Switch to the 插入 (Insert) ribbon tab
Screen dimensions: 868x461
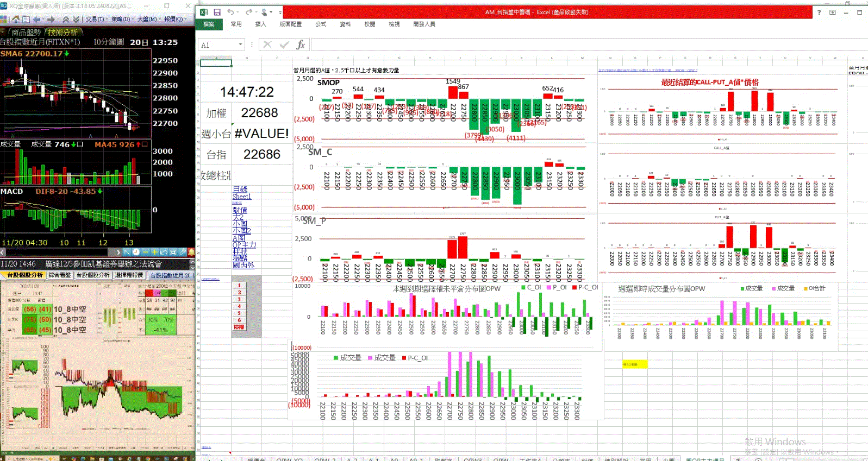(261, 24)
